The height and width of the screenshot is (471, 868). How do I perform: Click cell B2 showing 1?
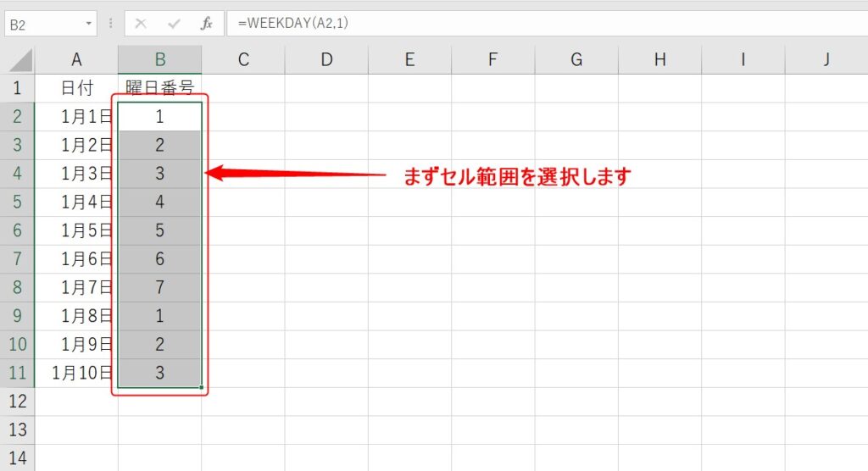click(160, 116)
